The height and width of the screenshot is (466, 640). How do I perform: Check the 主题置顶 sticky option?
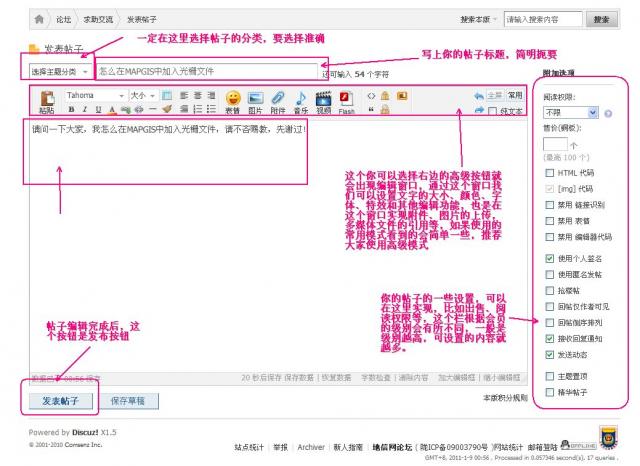tap(550, 376)
